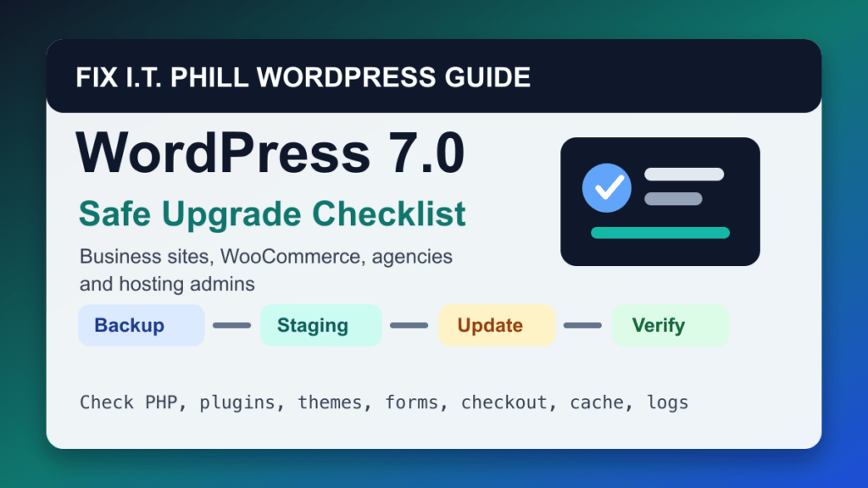Image resolution: width=868 pixels, height=488 pixels.
Task: Click the Verify step pill
Action: pyautogui.click(x=670, y=325)
